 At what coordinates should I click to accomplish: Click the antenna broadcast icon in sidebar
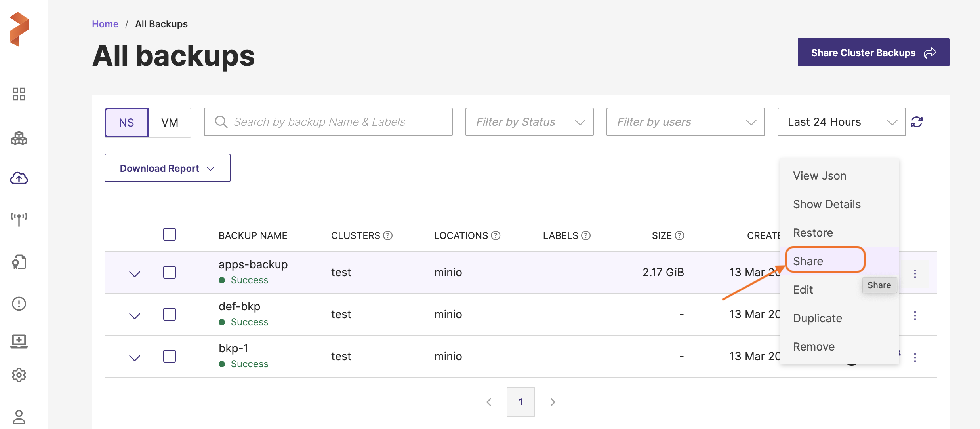pos(19,219)
